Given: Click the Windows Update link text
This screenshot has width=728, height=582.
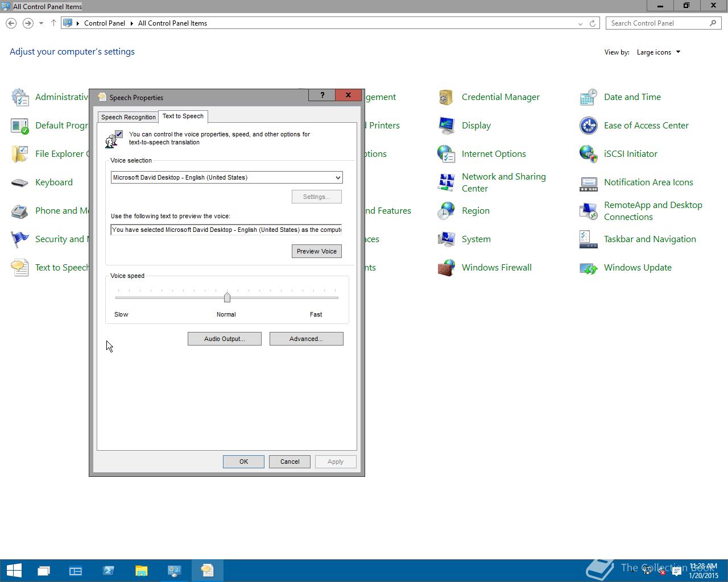Looking at the screenshot, I should point(638,268).
